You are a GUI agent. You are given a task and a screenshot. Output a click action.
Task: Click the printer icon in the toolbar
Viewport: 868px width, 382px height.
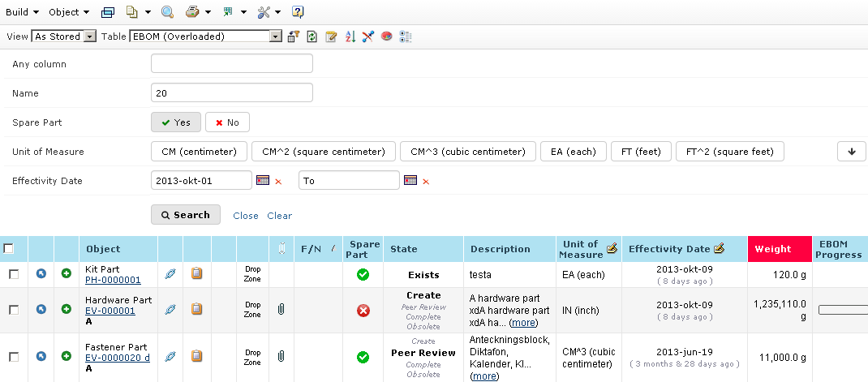tap(192, 12)
